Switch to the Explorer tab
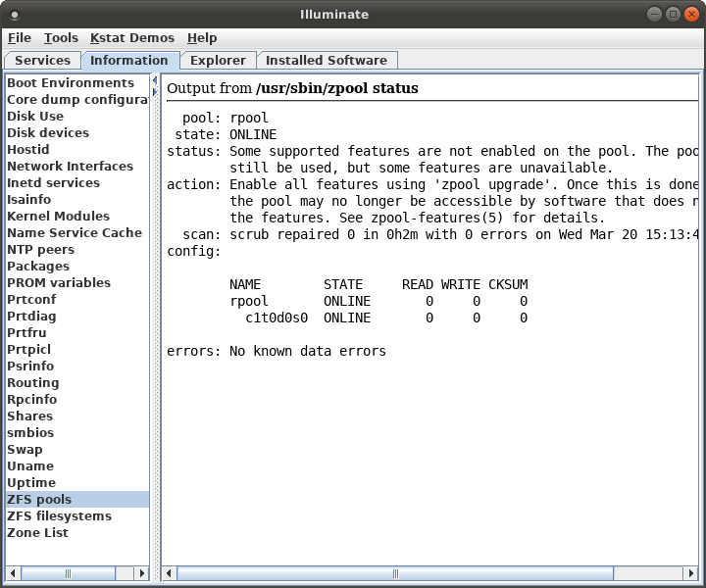Screen dimensions: 706x588 pyautogui.click(x=218, y=61)
